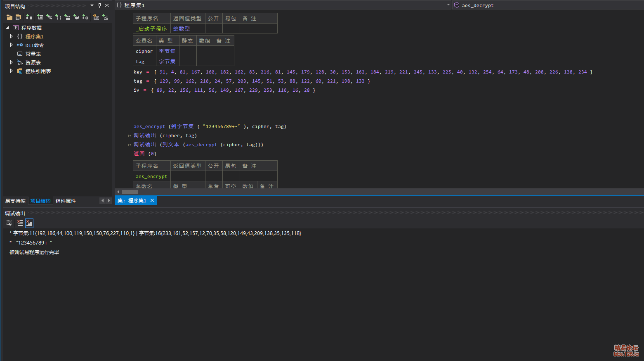
Task: Click the new folder icon in 项目结构 toolbar
Action: coord(9,17)
